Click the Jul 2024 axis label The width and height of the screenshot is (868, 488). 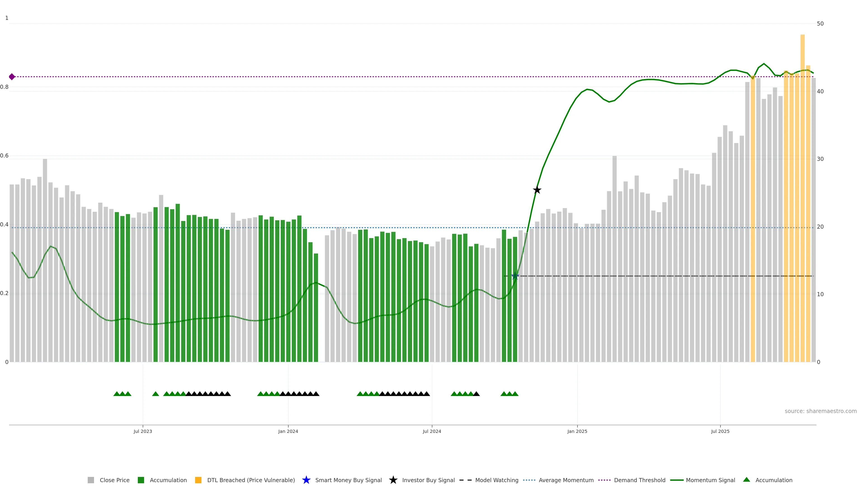pos(432,431)
